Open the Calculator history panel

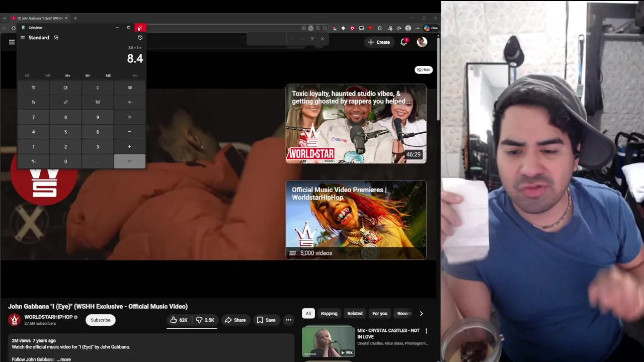140,38
